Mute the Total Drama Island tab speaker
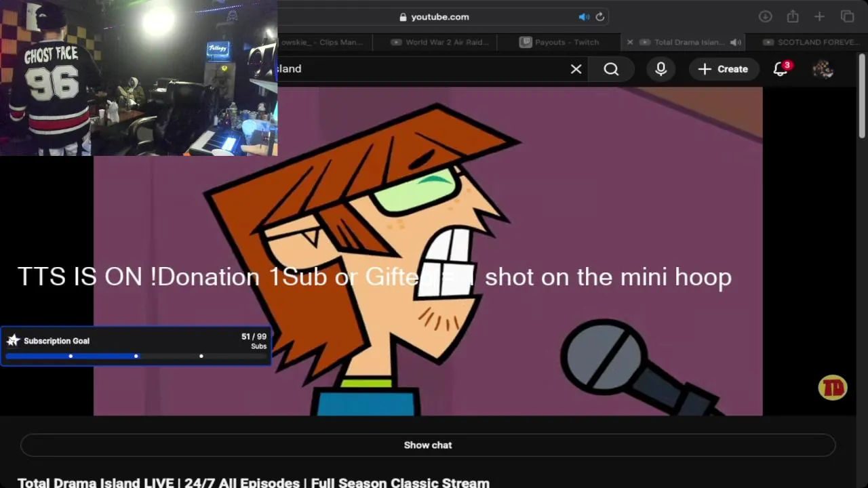The width and height of the screenshot is (868, 488). [x=734, y=42]
